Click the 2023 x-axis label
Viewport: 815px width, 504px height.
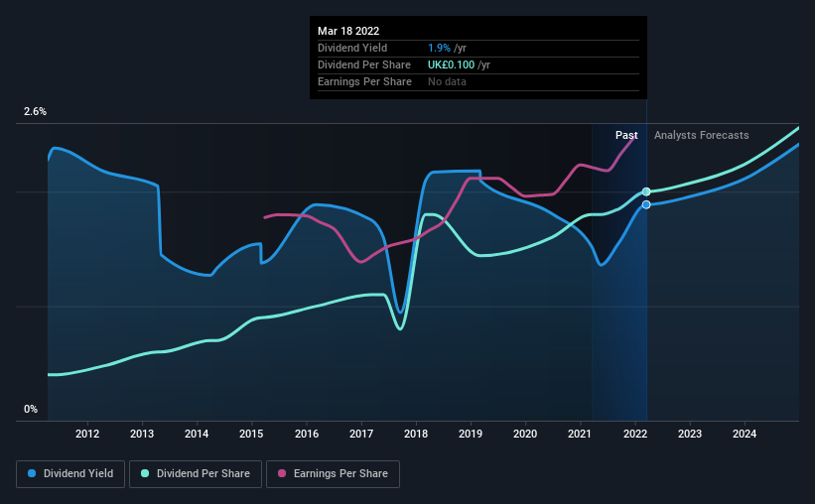coord(690,434)
